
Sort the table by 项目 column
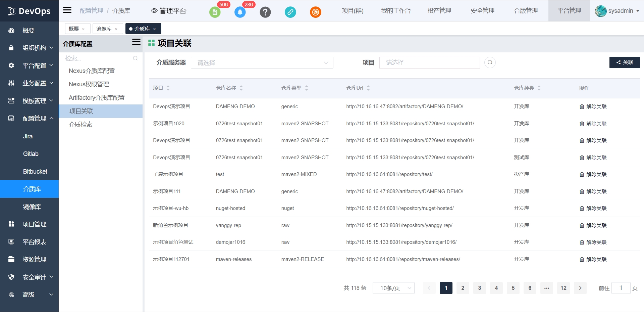coord(168,88)
